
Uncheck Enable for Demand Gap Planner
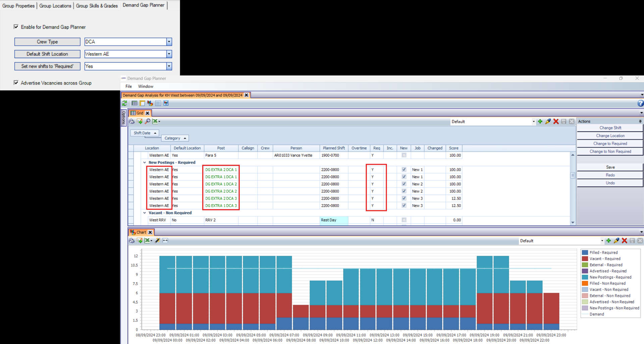point(16,27)
